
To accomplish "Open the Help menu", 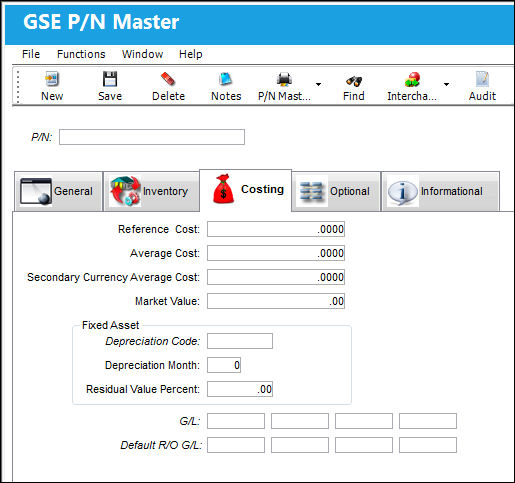I will pos(190,54).
